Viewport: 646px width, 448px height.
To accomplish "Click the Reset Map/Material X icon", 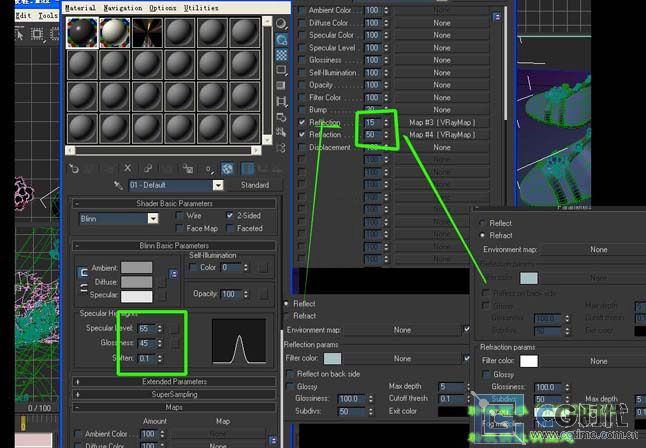I will [x=127, y=168].
